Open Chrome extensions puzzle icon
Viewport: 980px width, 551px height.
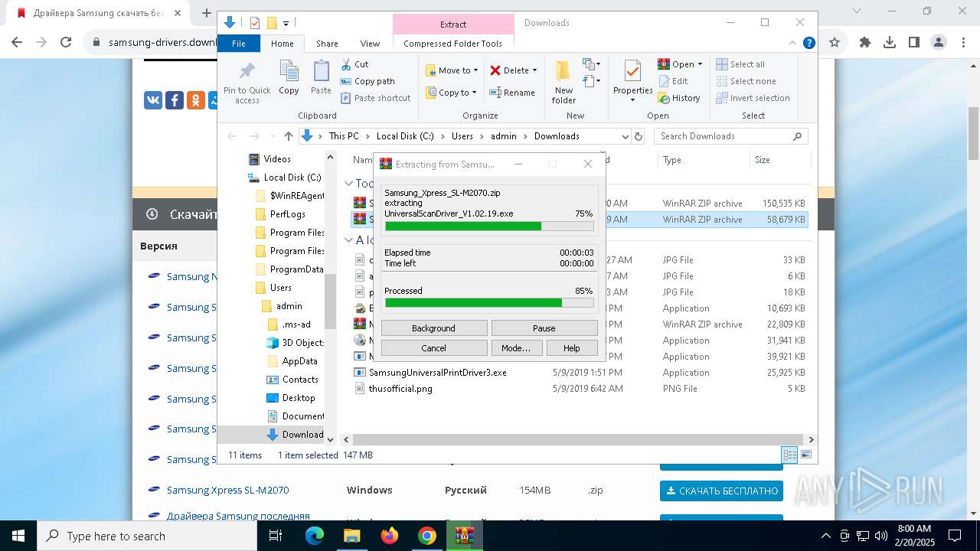tap(865, 43)
